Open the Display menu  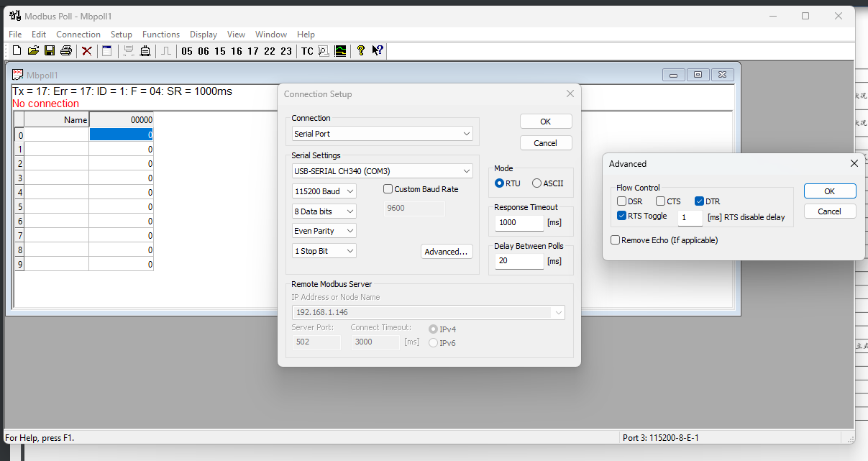(204, 35)
